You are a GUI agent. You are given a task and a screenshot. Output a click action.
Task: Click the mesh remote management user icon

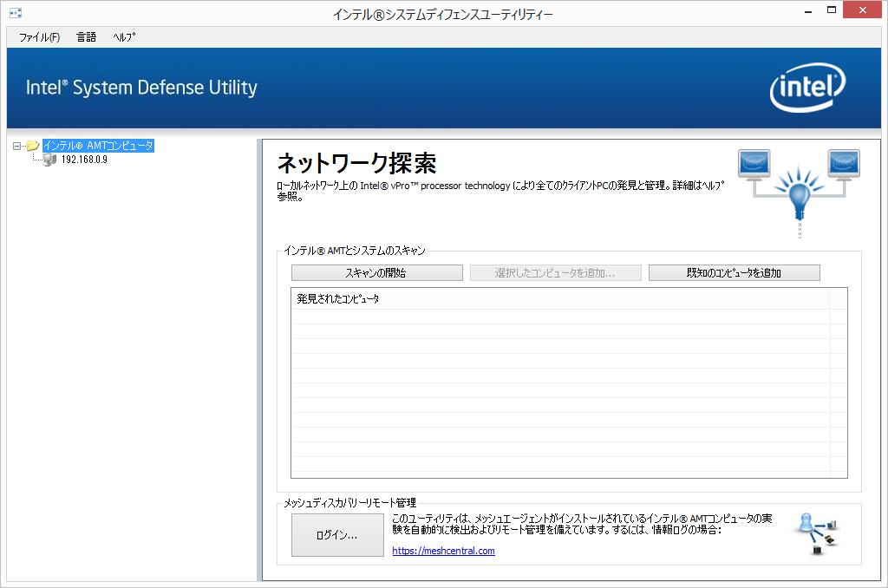point(819,533)
